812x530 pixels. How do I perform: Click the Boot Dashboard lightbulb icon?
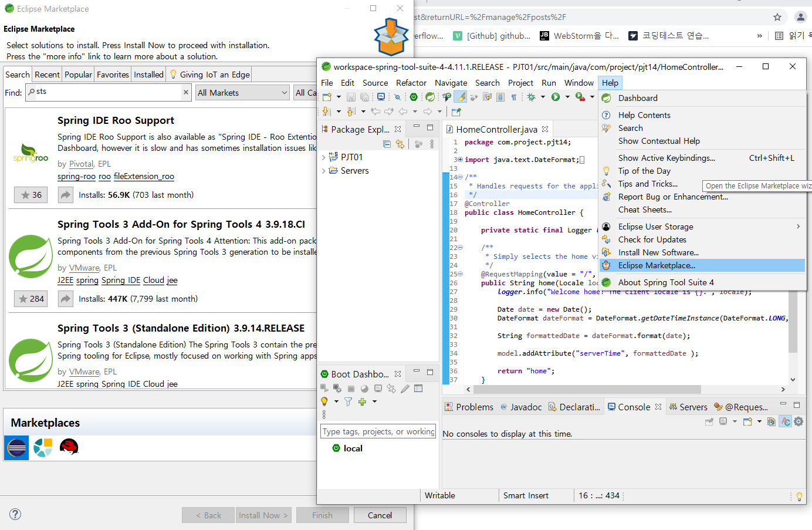[324, 401]
